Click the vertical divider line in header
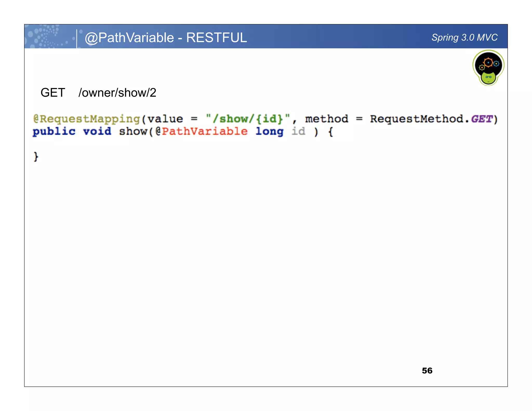Screen dimensions: 532x411 [x=77, y=38]
